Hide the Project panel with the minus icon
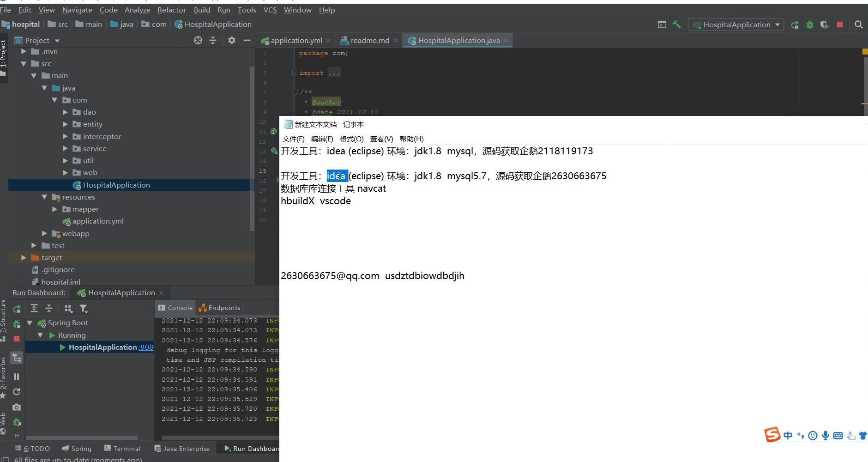 click(247, 40)
